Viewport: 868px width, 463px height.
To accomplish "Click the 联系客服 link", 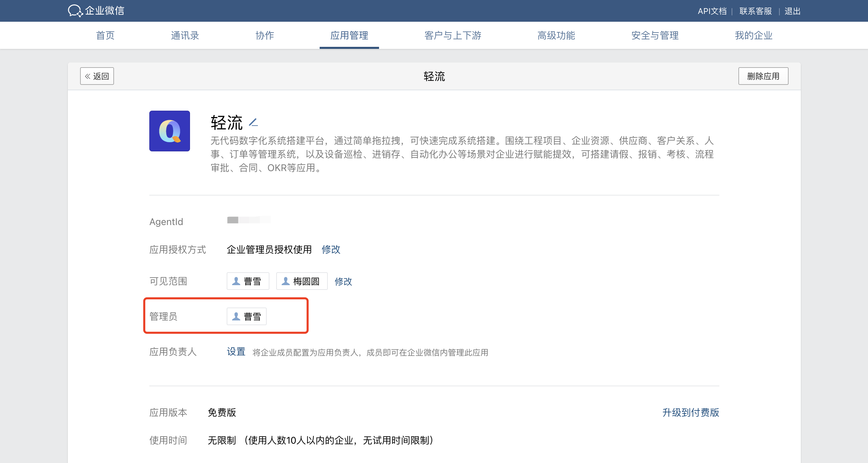I will tap(755, 11).
